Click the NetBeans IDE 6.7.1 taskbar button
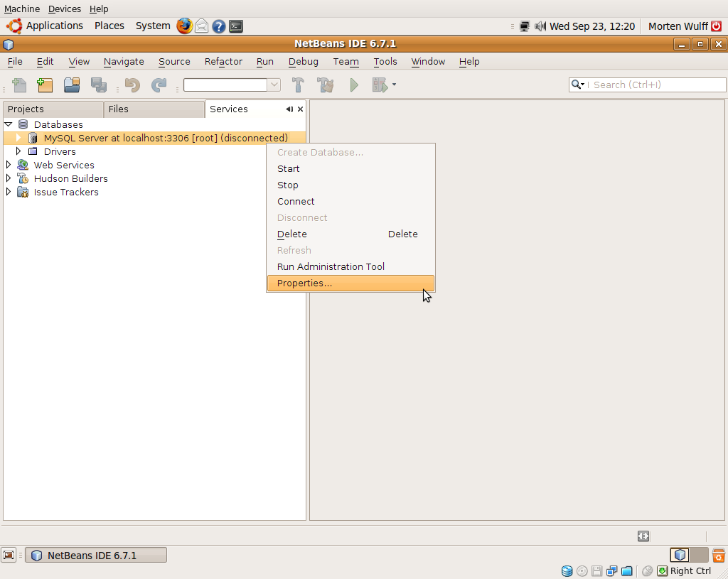The image size is (728, 579). [96, 556]
